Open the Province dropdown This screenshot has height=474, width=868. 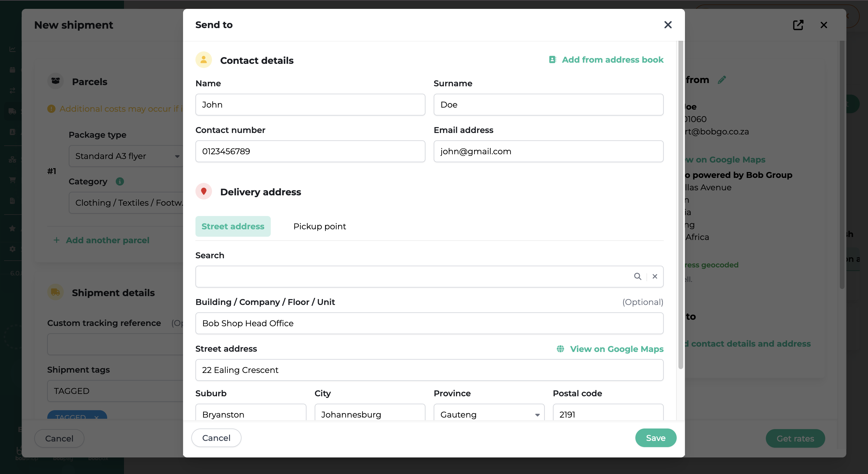(489, 412)
